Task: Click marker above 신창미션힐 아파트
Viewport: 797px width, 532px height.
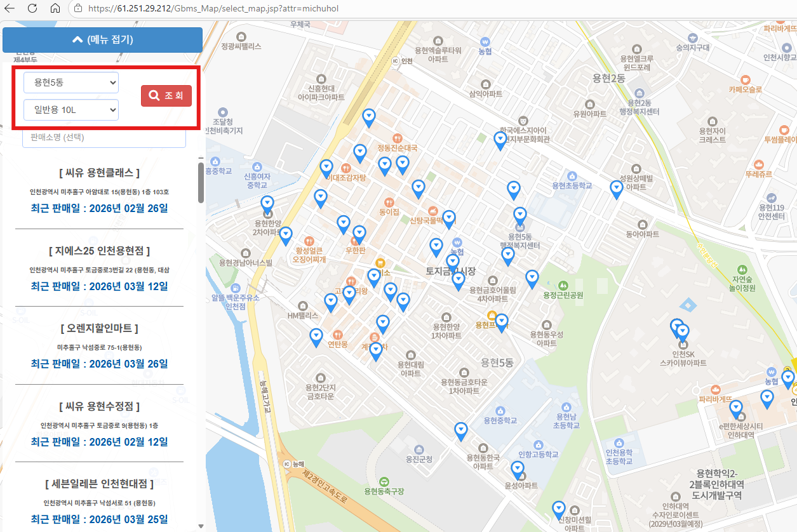Action: 559,510
